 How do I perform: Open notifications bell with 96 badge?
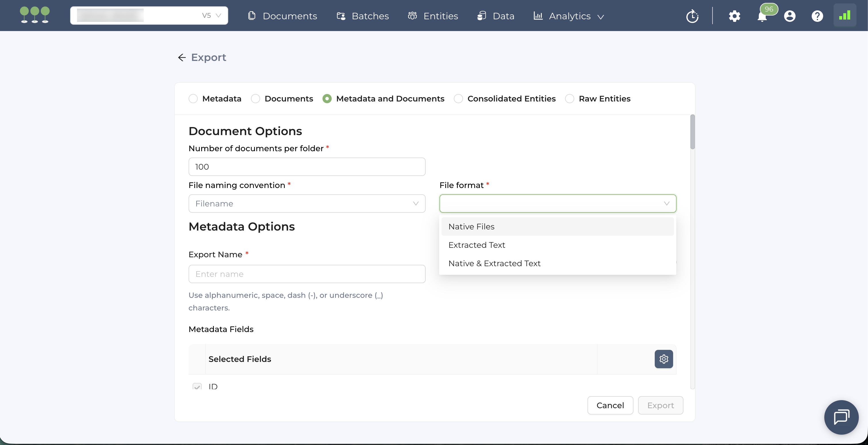tap(762, 16)
